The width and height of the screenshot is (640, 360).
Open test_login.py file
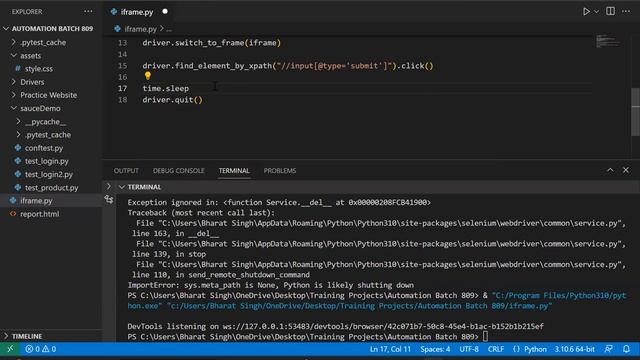47,161
